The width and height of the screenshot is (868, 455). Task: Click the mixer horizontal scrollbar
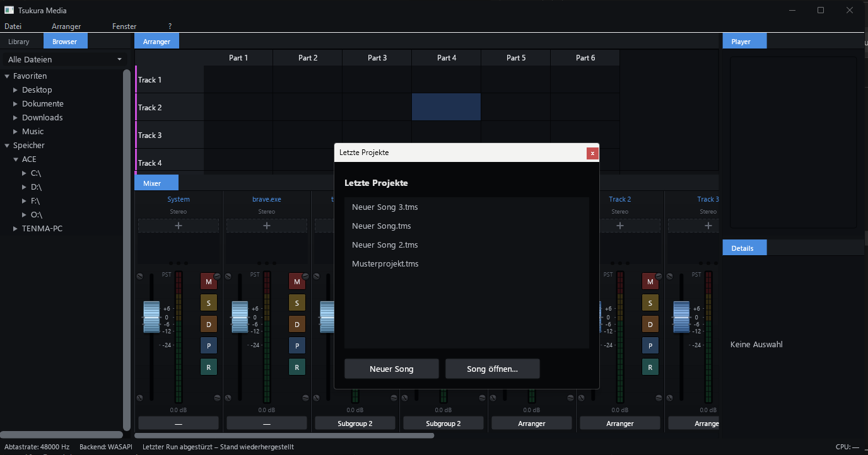pyautogui.click(x=284, y=435)
